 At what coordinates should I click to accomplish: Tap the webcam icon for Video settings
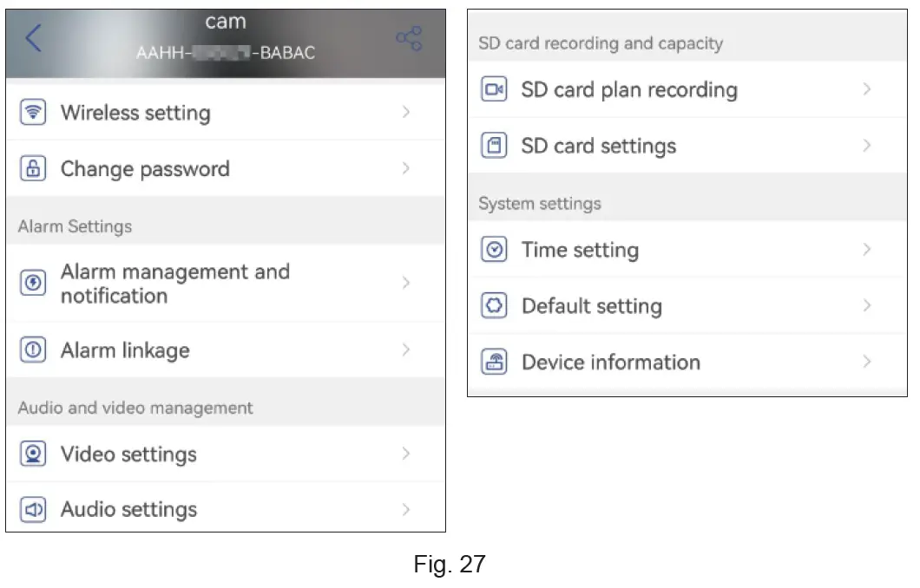click(x=33, y=454)
